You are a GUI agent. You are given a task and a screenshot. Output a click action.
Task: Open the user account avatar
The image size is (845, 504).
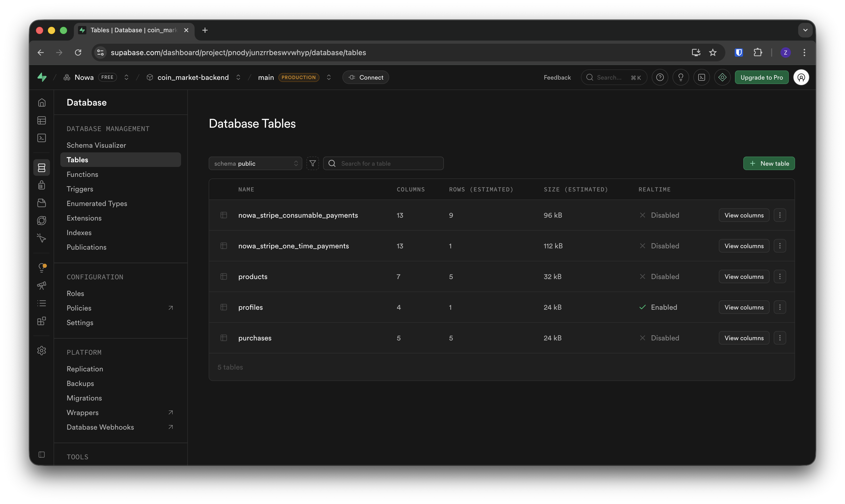801,77
